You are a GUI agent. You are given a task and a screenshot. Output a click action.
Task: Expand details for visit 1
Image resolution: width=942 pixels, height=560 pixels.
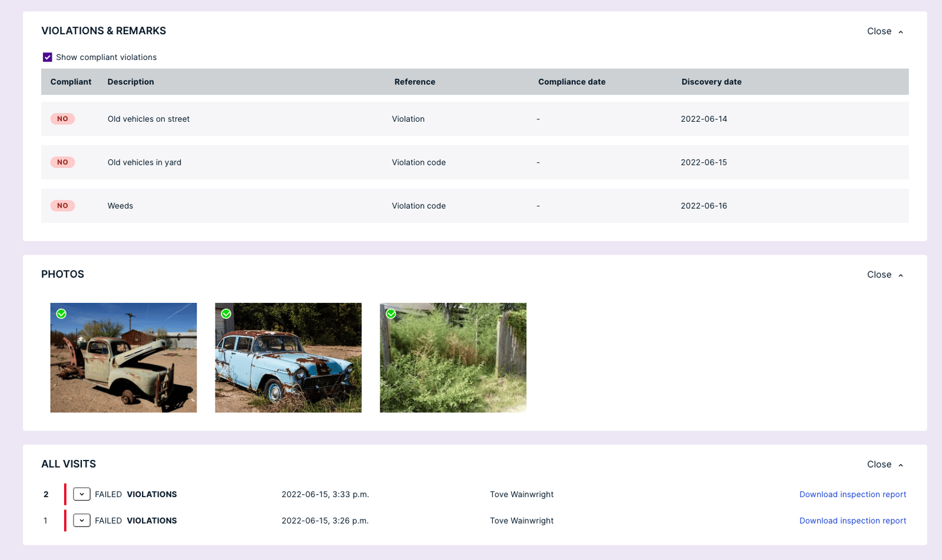click(81, 521)
